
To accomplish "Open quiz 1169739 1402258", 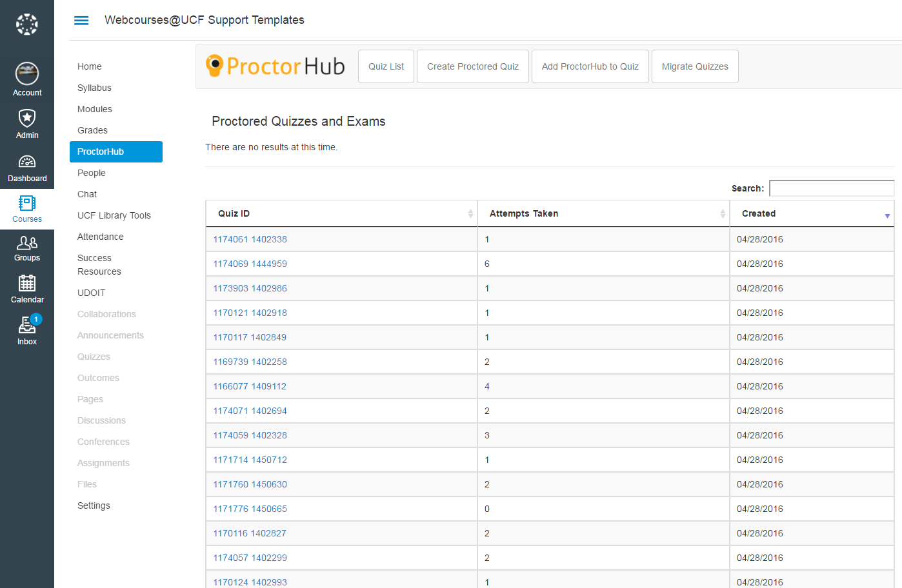I will (250, 362).
